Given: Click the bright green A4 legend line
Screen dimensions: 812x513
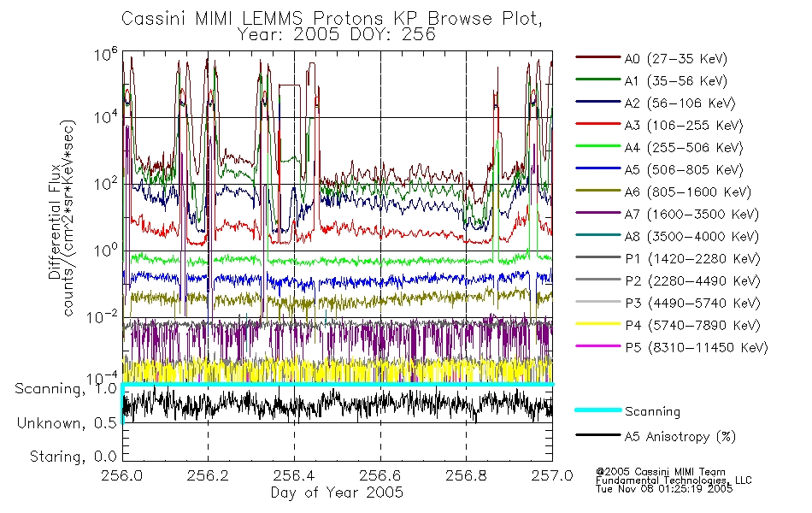Looking at the screenshot, I should pos(598,145).
